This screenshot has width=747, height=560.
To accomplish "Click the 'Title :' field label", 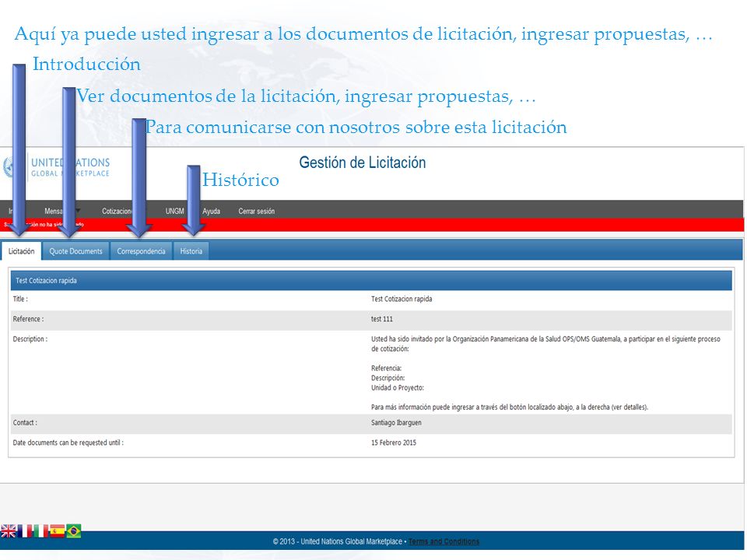I will 20,299.
